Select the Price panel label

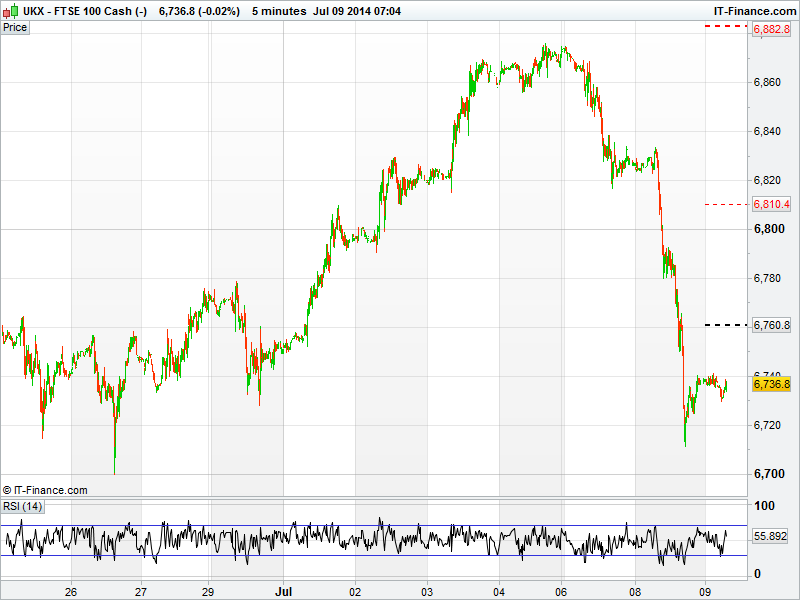(16, 27)
